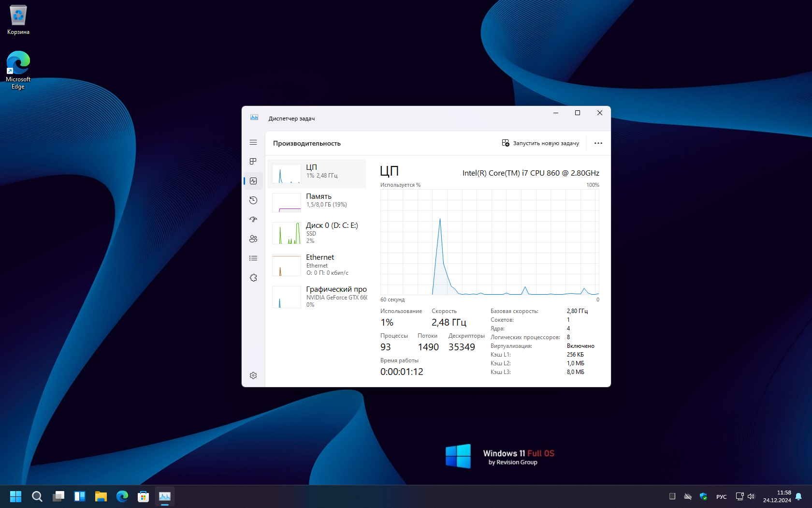The width and height of the screenshot is (812, 508).
Task: Click the CPU usage graph
Action: pos(489,242)
